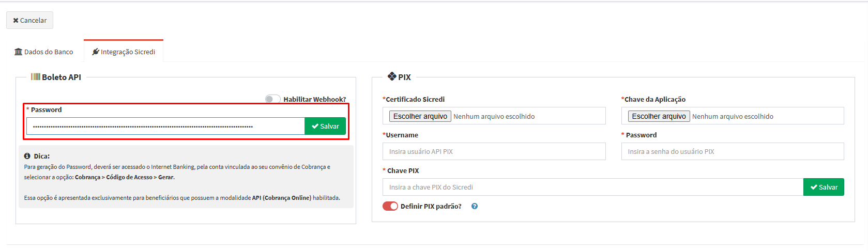Click the PIX Password input field
Image resolution: width=868 pixels, height=251 pixels.
point(733,151)
